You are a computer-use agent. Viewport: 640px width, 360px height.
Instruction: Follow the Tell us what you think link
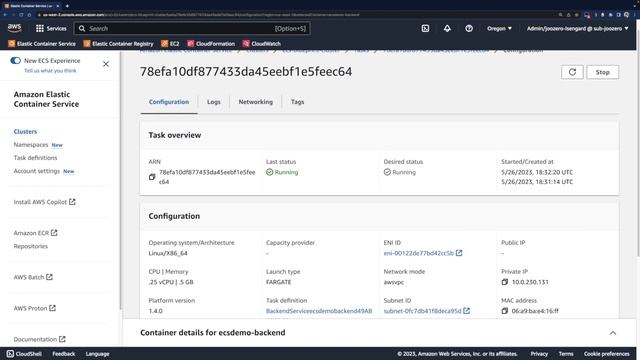pos(50,71)
